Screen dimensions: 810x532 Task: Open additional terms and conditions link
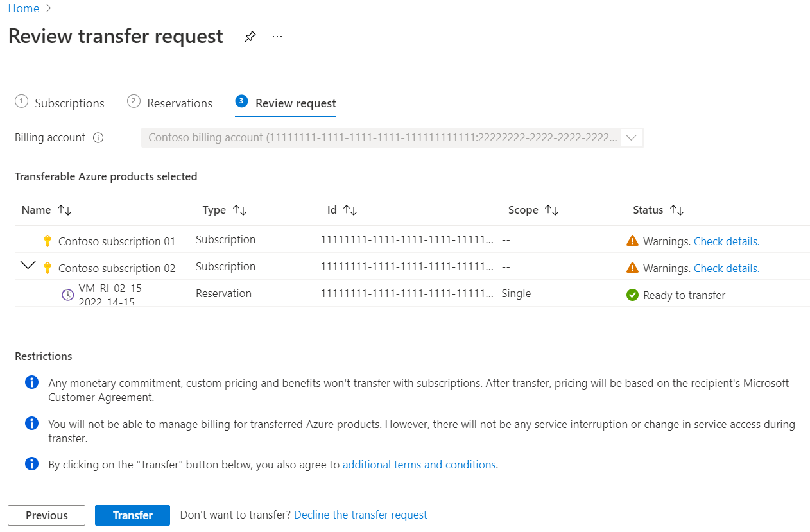(419, 465)
